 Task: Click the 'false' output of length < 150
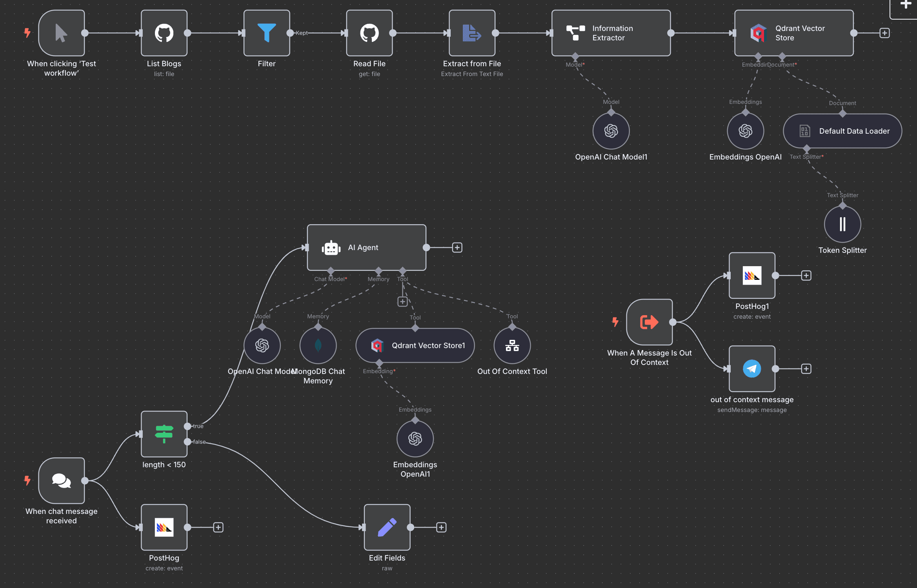coord(187,442)
